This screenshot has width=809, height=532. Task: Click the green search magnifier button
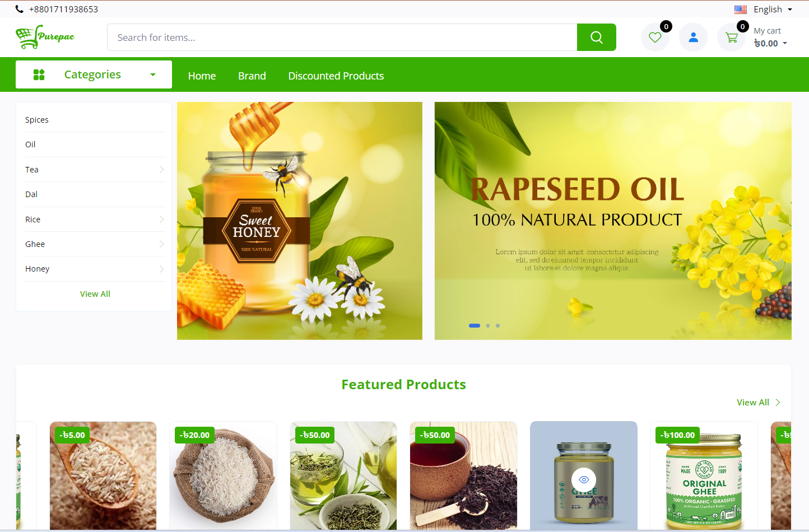(x=596, y=38)
